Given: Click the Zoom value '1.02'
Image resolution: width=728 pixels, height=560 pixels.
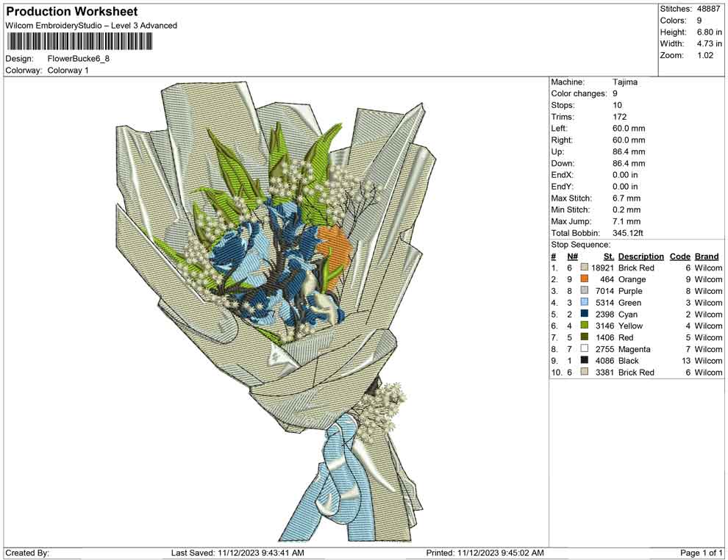Looking at the screenshot, I should click(704, 55).
